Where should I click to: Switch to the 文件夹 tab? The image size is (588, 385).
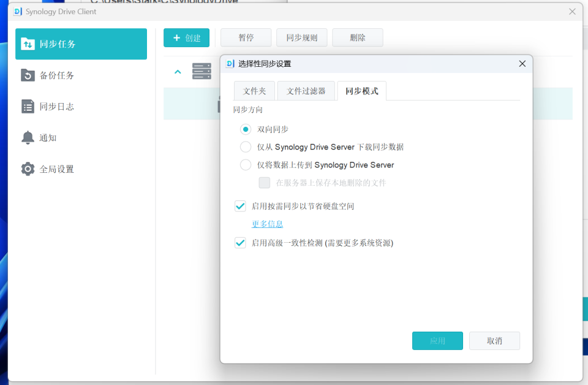point(254,91)
